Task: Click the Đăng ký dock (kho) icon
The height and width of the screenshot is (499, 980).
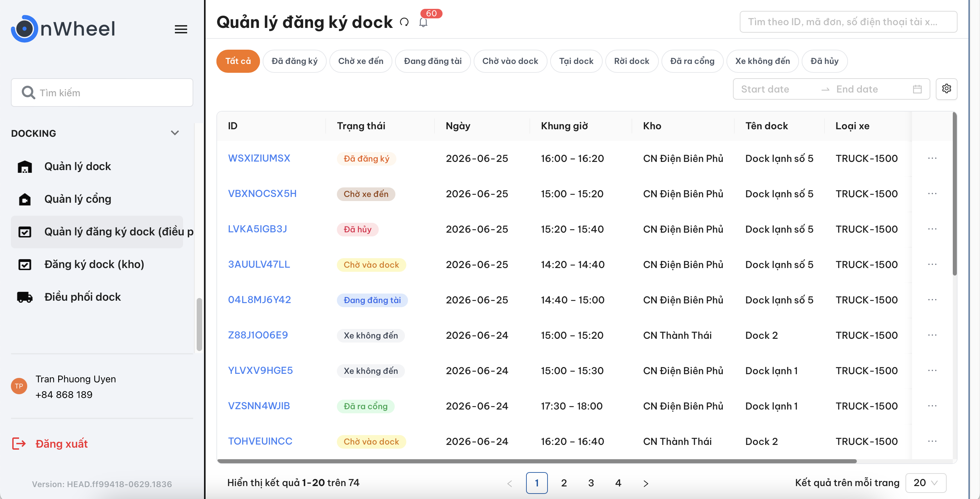Action: click(x=25, y=264)
